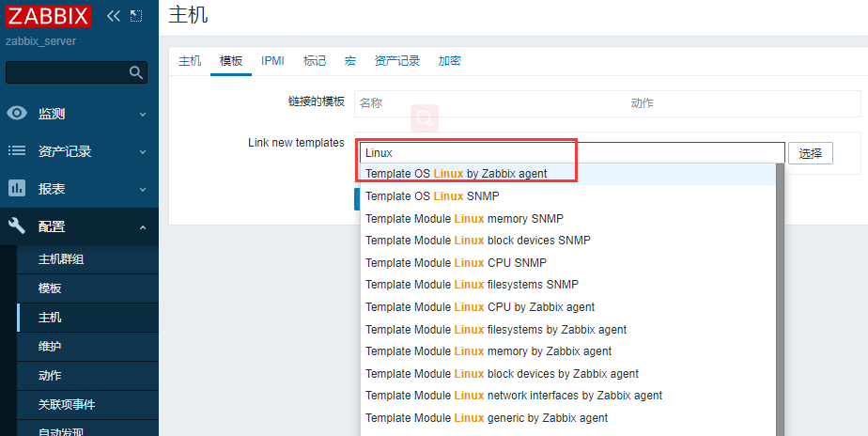Image resolution: width=868 pixels, height=436 pixels.
Task: Click the eye icon for 监测
Action: click(x=17, y=114)
